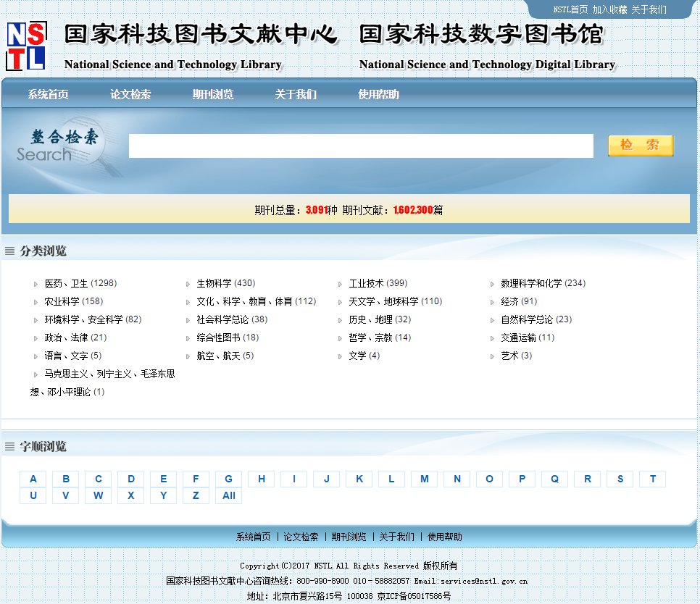Open the 数理科学和化学 category link

pos(542,283)
